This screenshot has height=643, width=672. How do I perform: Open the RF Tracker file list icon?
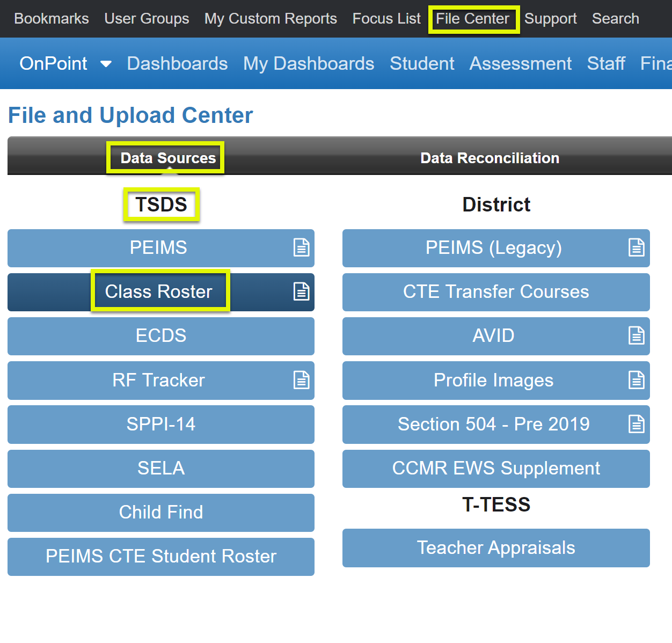click(301, 380)
